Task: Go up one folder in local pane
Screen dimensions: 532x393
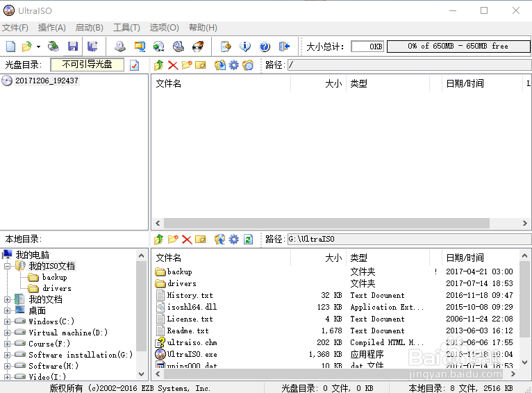Action: coord(159,240)
